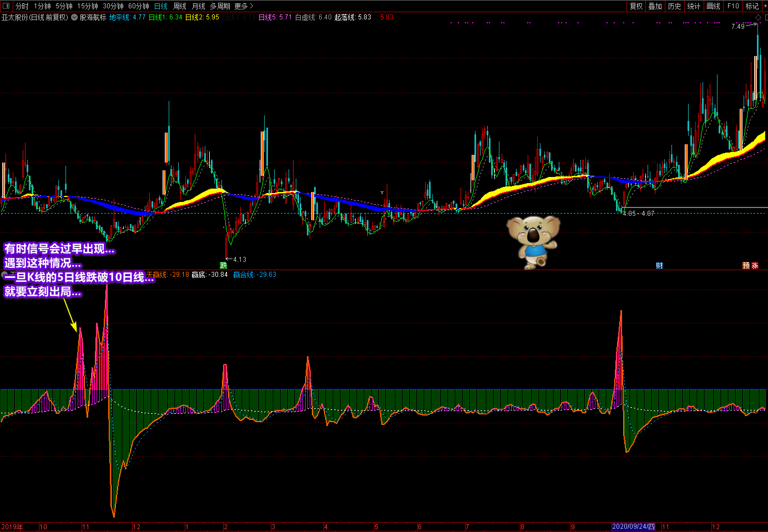Open the F10 company info

pyautogui.click(x=733, y=6)
